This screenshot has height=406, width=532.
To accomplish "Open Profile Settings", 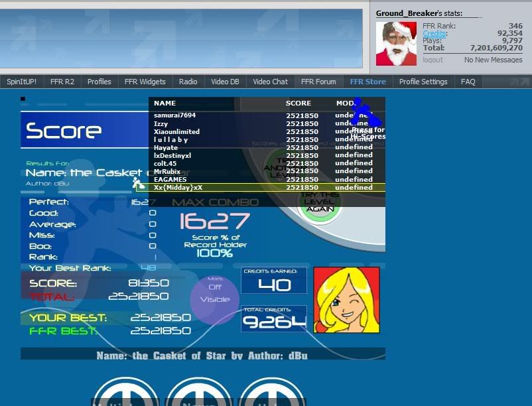I will (423, 82).
